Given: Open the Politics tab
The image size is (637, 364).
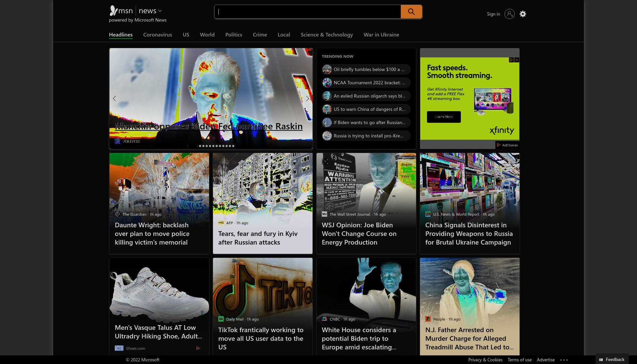Looking at the screenshot, I should pyautogui.click(x=234, y=35).
